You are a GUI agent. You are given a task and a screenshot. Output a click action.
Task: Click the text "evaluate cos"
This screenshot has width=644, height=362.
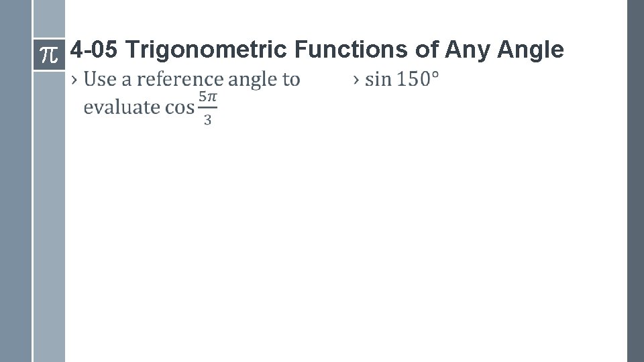tap(139, 107)
